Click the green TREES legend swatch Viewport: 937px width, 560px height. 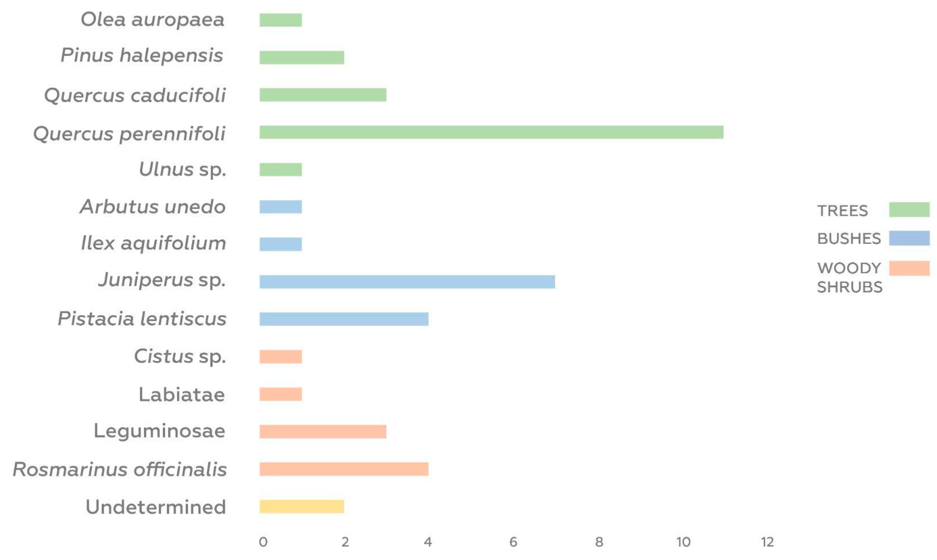pyautogui.click(x=909, y=209)
